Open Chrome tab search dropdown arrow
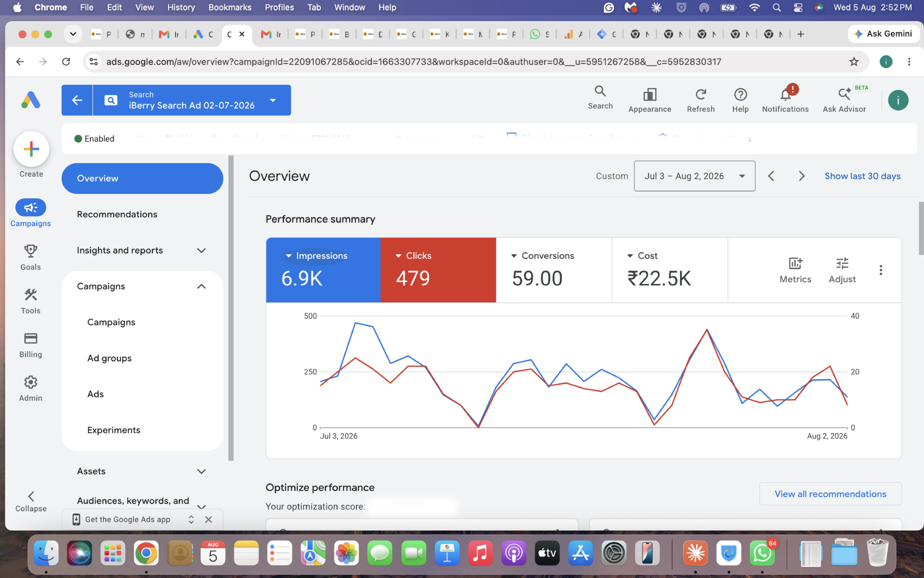Image resolution: width=924 pixels, height=578 pixels. [73, 34]
